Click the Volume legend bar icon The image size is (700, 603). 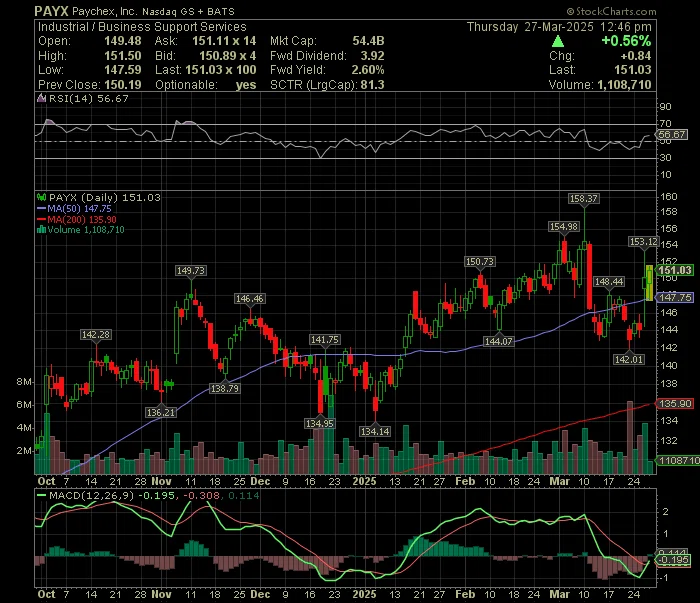(42, 229)
